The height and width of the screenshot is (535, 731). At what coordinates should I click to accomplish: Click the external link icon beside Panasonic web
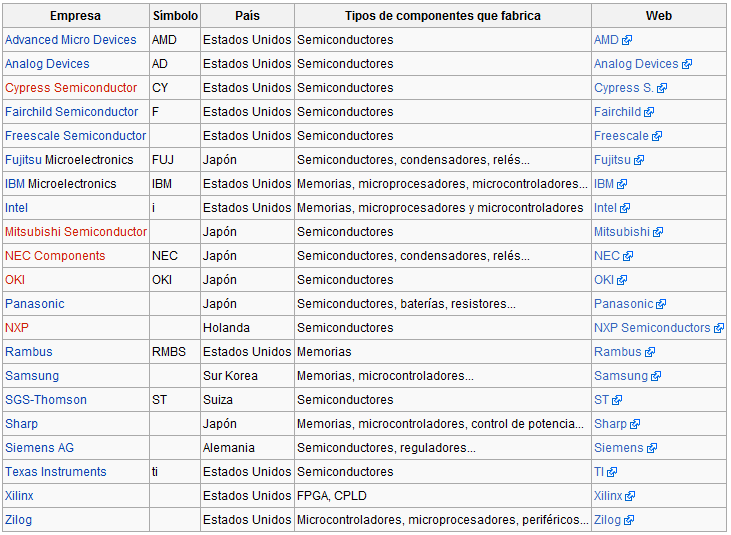(661, 304)
